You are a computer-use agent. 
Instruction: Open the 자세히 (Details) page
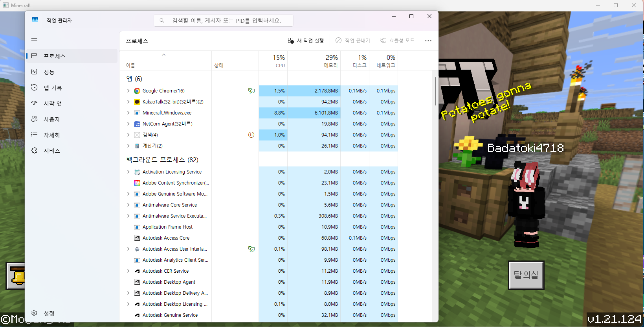pos(51,135)
